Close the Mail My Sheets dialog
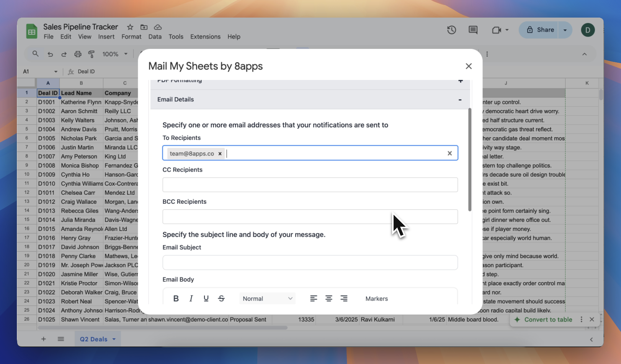 pyautogui.click(x=469, y=66)
